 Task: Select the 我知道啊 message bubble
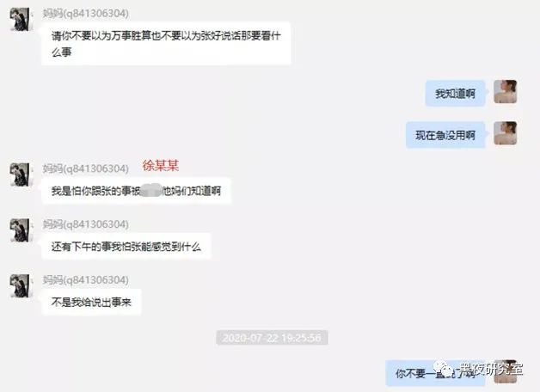coord(455,93)
